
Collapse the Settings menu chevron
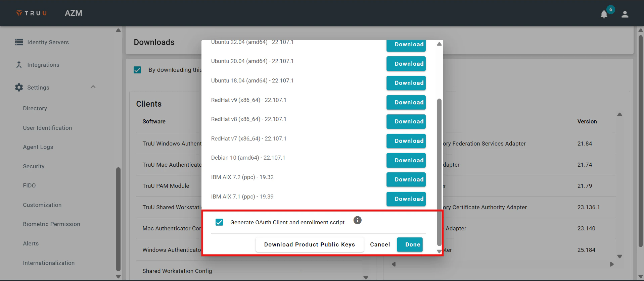pyautogui.click(x=93, y=87)
